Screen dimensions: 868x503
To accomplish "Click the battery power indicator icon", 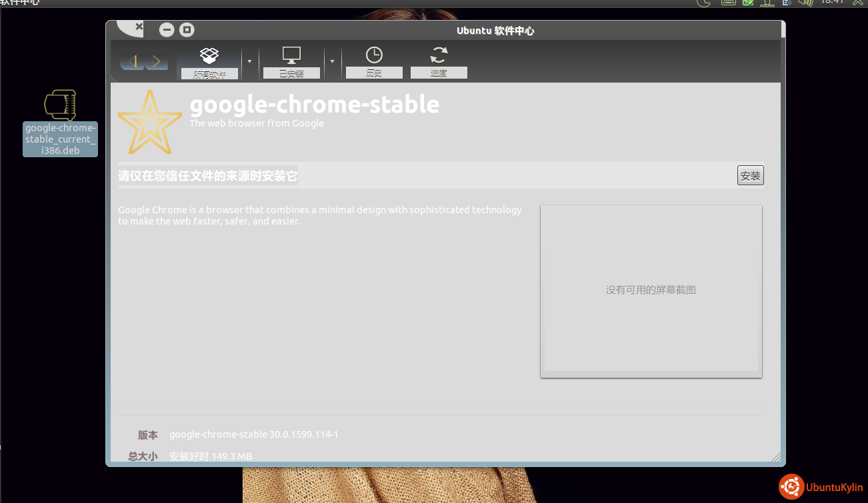I will pyautogui.click(x=787, y=2).
